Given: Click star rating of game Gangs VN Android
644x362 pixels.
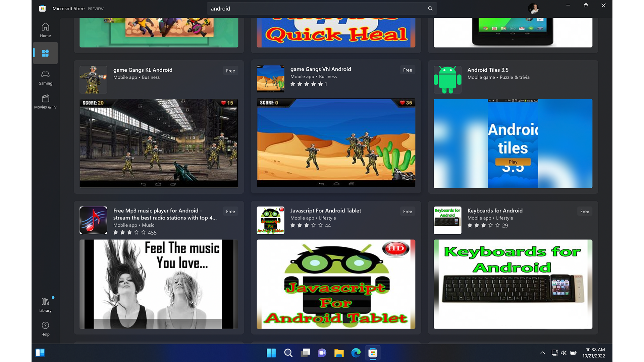Looking at the screenshot, I should [x=309, y=84].
